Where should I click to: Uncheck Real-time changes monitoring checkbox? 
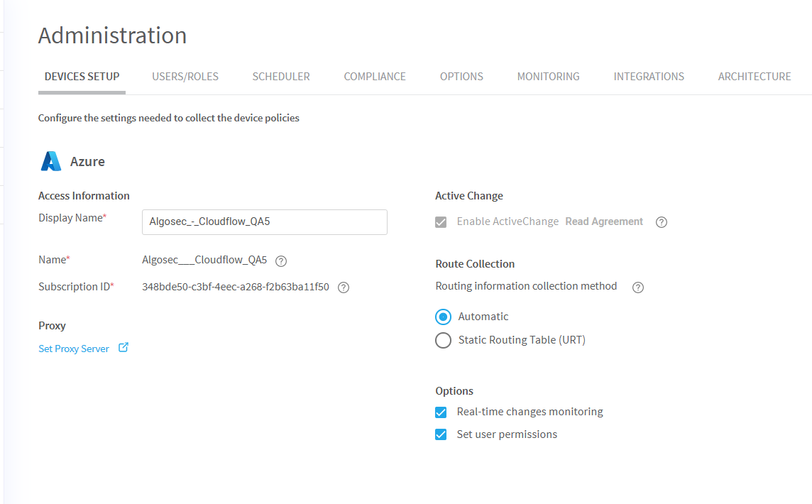click(441, 412)
